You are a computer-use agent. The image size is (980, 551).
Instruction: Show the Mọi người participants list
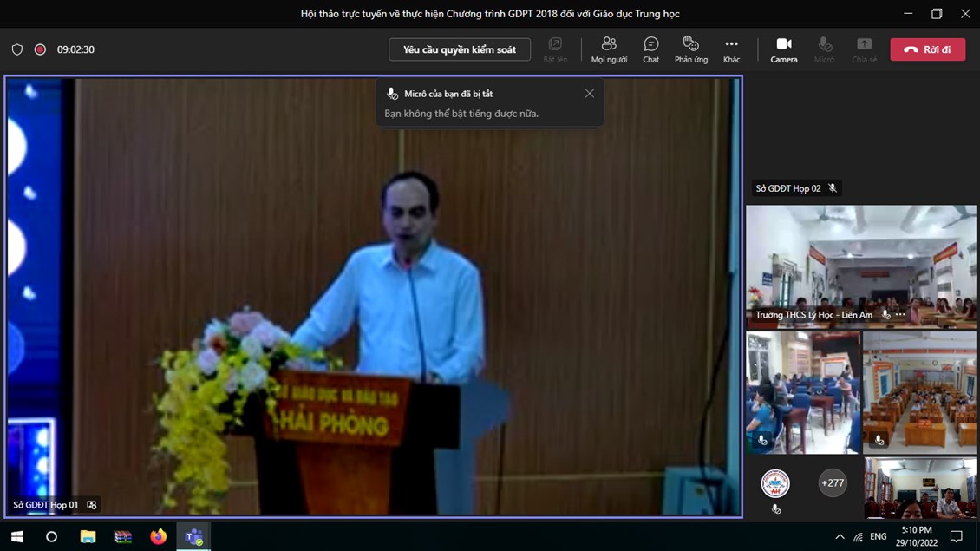pos(609,49)
